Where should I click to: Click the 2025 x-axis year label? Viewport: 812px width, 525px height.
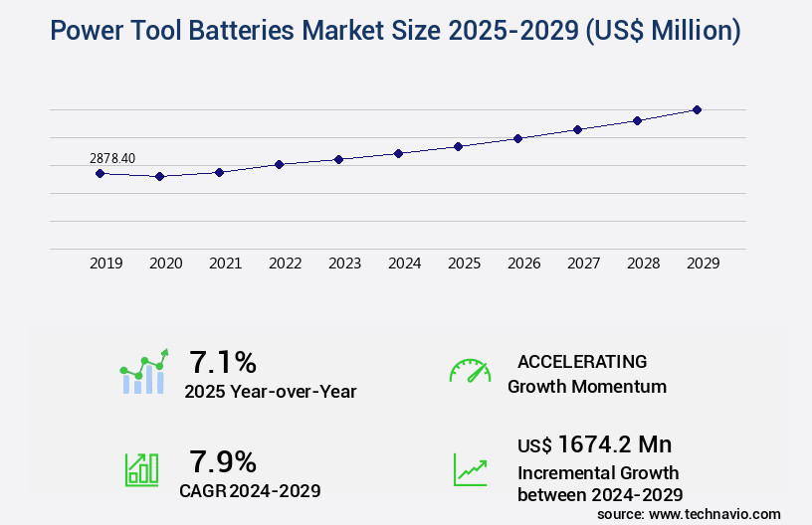tap(464, 263)
